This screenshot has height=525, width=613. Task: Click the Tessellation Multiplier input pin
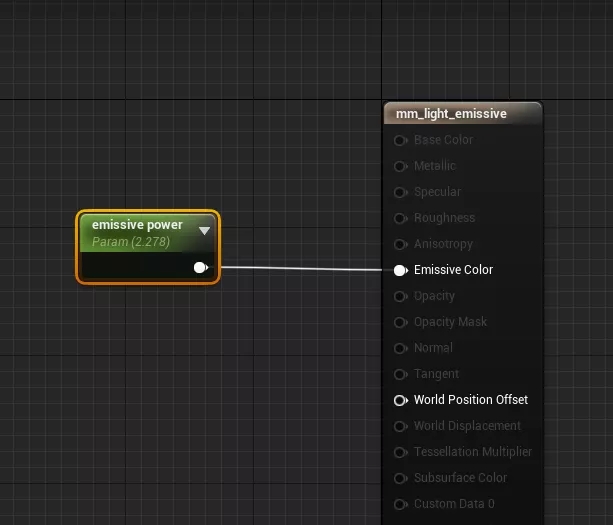point(400,452)
